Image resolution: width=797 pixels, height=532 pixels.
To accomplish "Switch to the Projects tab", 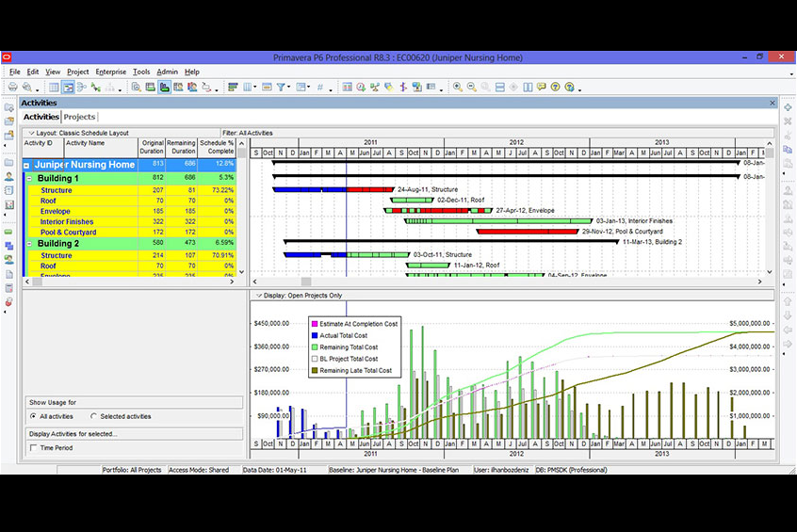I will (x=79, y=117).
